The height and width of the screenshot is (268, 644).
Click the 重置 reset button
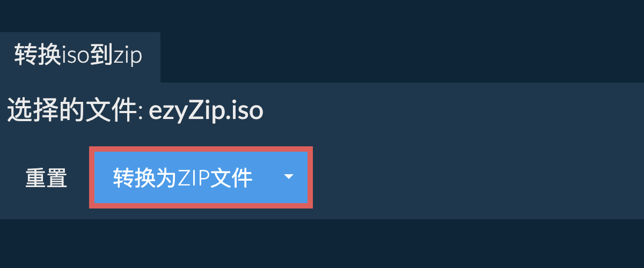[46, 178]
